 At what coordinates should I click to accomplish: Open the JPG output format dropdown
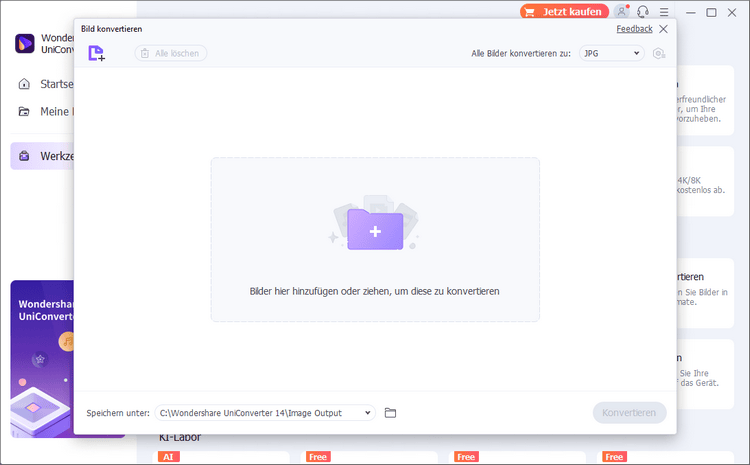(x=611, y=53)
